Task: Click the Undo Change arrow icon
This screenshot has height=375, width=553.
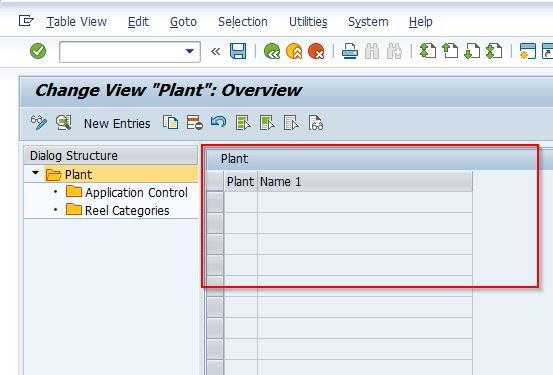Action: click(x=218, y=122)
